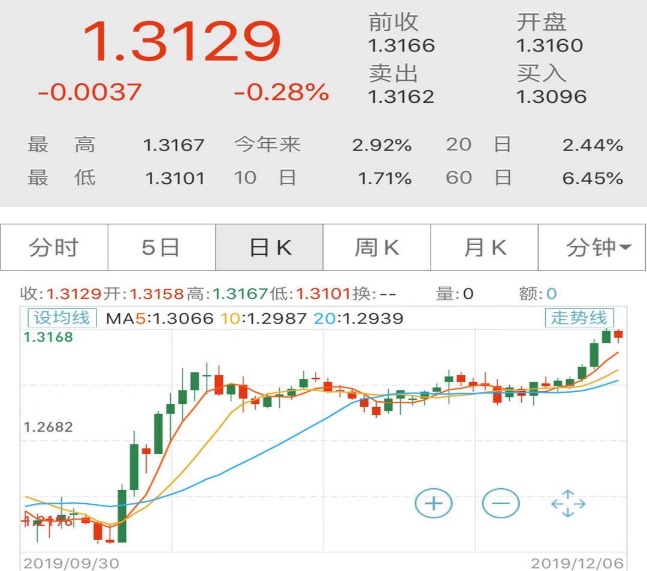Zoom out chart with minus icon
The image size is (647, 571).
[501, 503]
